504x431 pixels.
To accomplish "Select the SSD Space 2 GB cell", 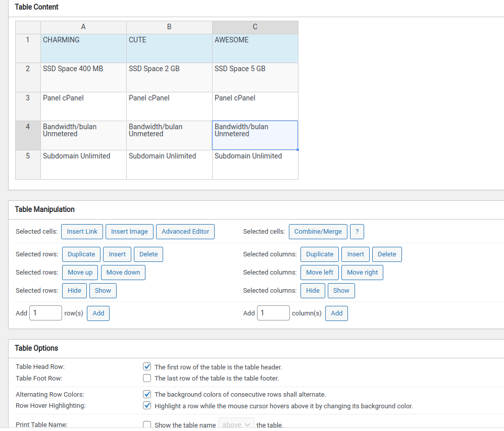I will (x=169, y=77).
